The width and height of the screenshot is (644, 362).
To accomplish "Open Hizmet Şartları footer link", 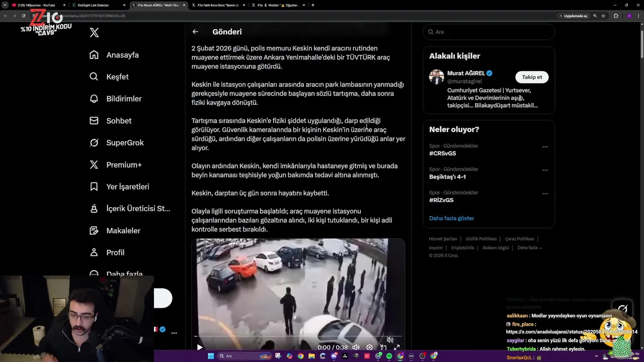I will pos(443,239).
